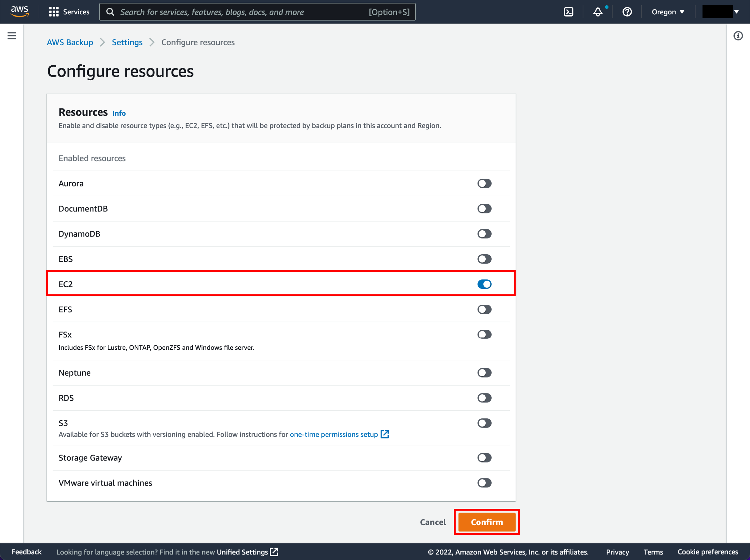This screenshot has height=560, width=750.
Task: Focus the services search field
Action: [257, 12]
